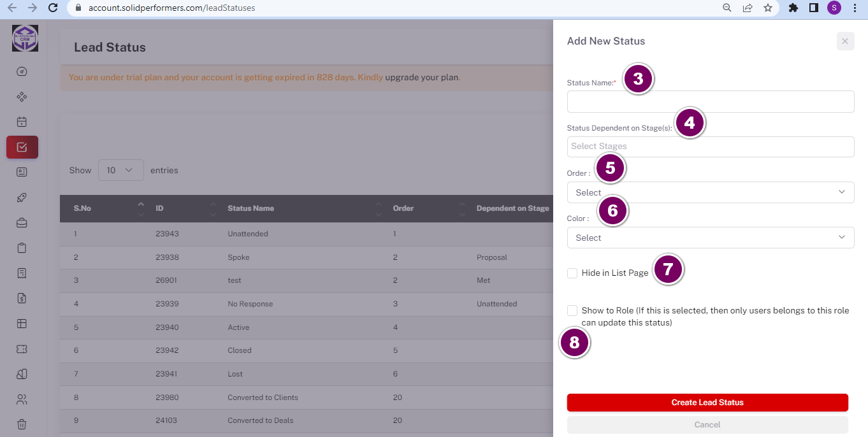Screen dimensions: 868x437
Task: Open the dashboard speedometer icon in sidebar
Action: click(x=22, y=71)
